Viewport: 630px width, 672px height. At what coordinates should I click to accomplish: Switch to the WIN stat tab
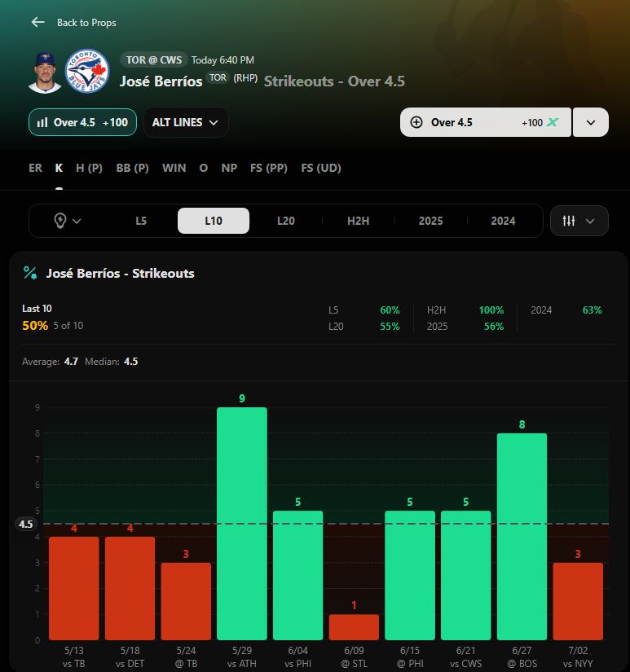point(174,168)
